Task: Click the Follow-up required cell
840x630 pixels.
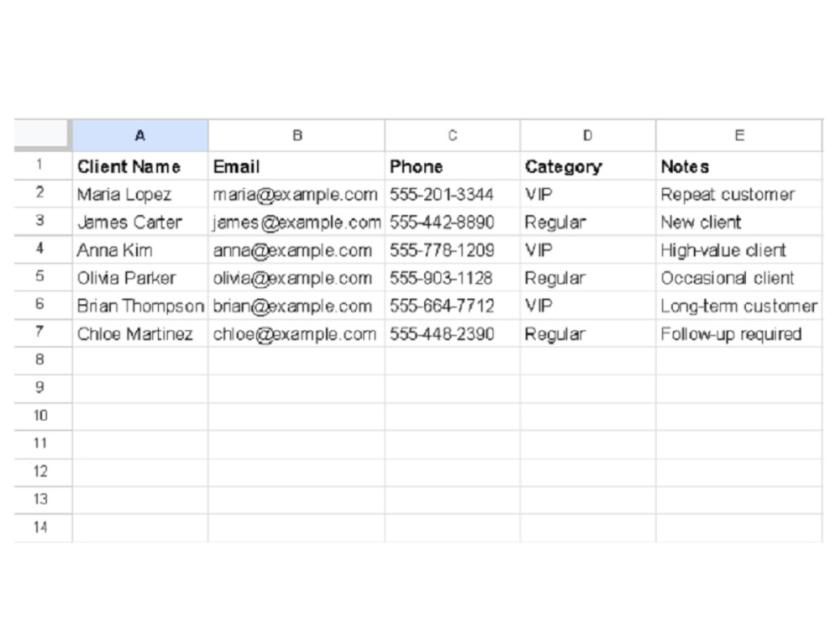Action: 738,333
